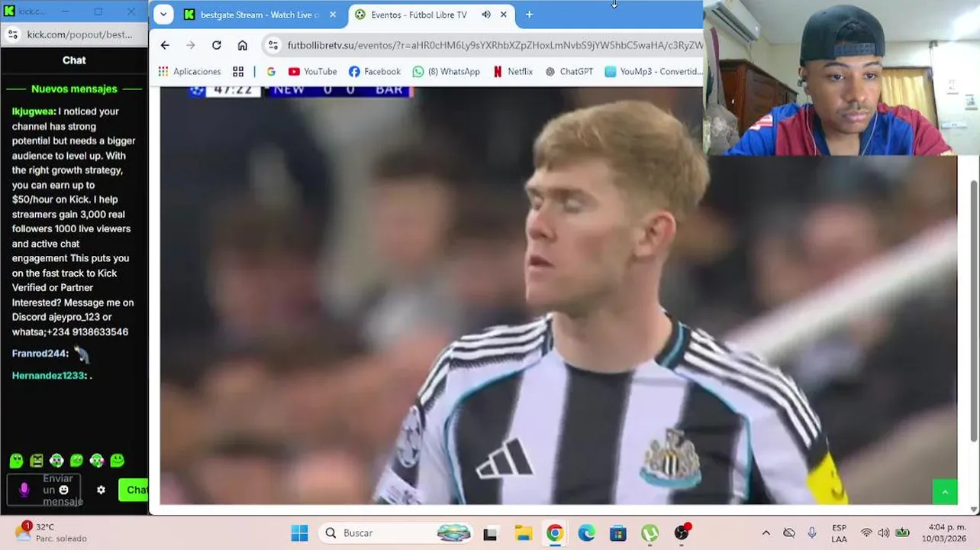Insert the fifth headphone emote
The width and height of the screenshot is (980, 550).
(96, 461)
